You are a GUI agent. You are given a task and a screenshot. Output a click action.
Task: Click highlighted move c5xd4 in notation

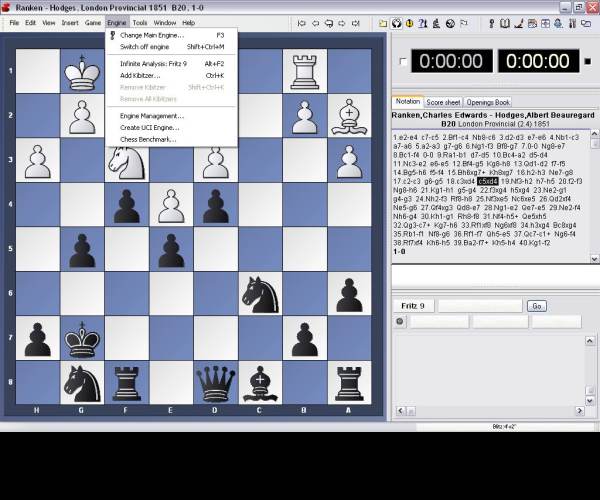click(488, 181)
